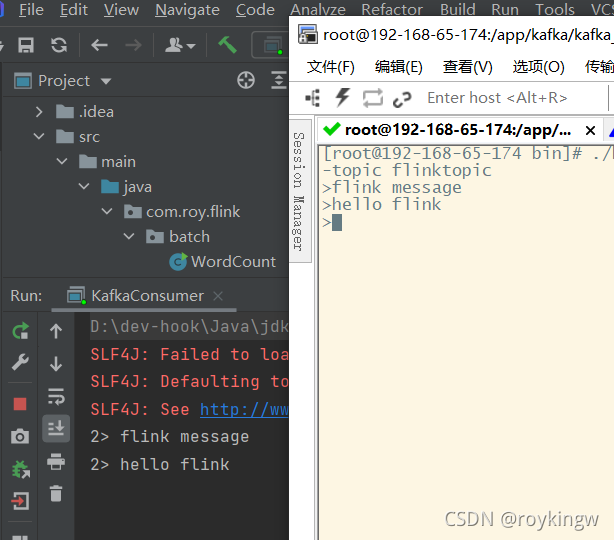Viewport: 614px width, 540px height.
Task: Open the 文件(F) menu in Xshell
Action: coord(330,67)
